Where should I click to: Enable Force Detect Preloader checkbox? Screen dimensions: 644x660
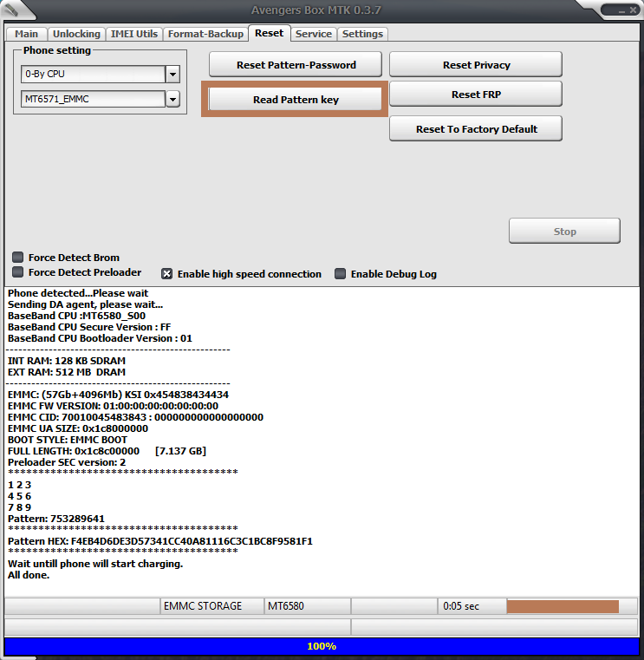(x=17, y=272)
